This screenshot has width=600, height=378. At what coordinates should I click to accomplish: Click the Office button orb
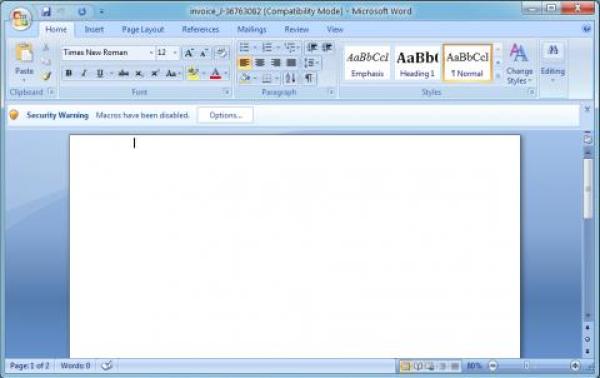21,18
